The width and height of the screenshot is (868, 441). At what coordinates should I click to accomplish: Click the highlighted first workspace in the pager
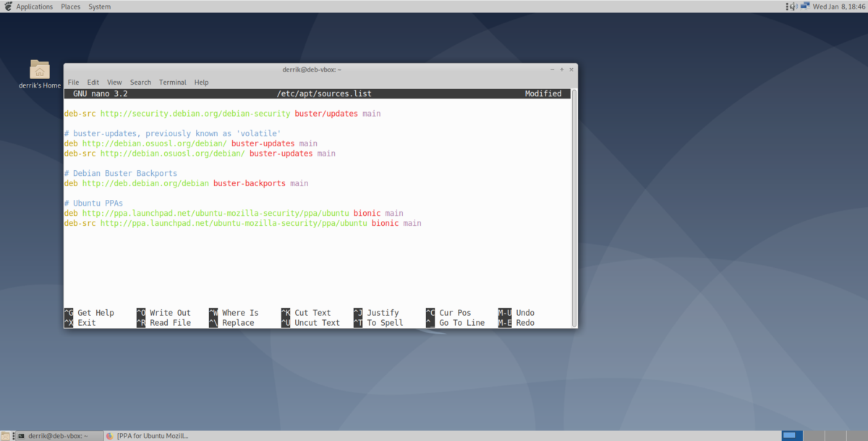(792, 434)
